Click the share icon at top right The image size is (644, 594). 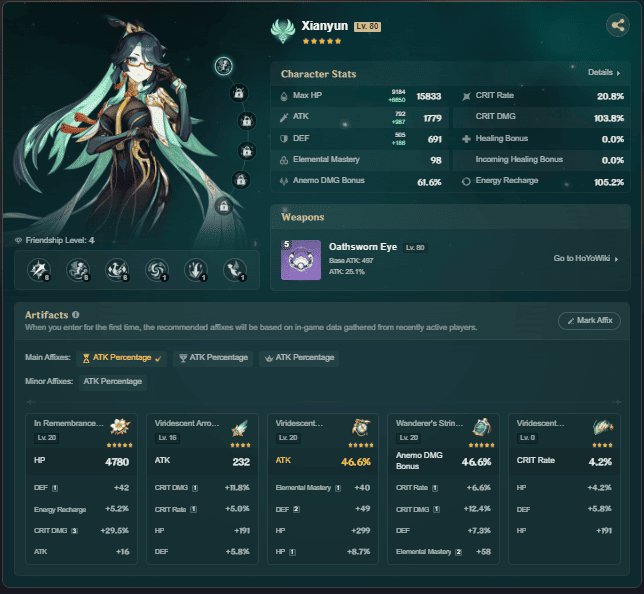(618, 25)
